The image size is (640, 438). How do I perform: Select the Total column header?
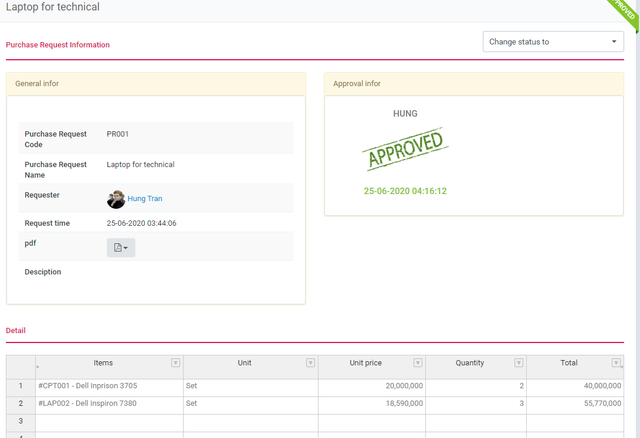tap(575, 367)
